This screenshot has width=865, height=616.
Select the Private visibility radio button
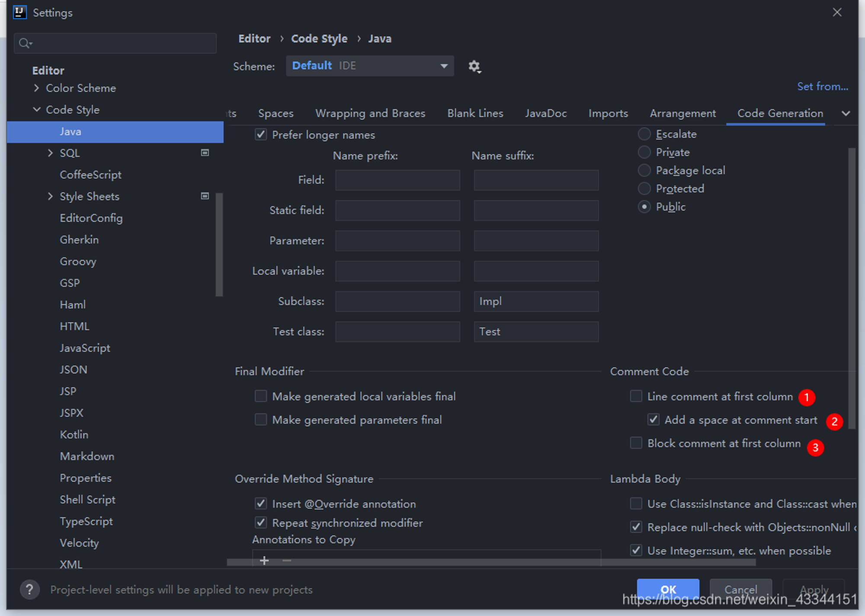pos(644,152)
